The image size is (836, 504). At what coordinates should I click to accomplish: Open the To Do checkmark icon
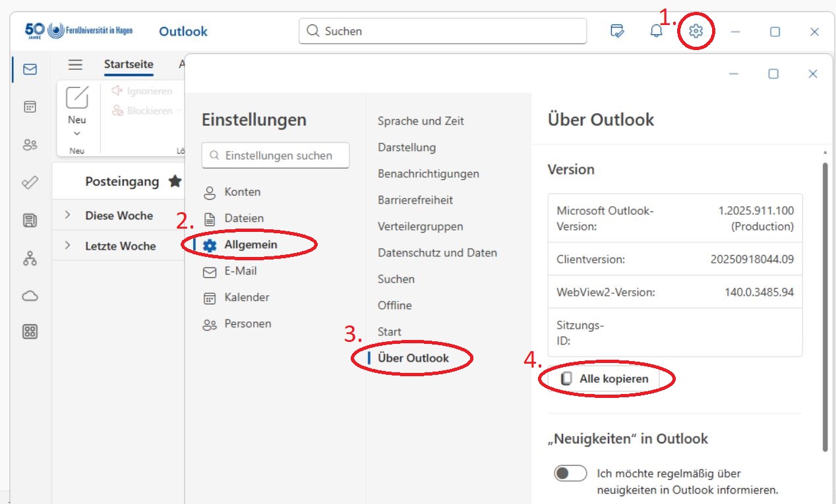[30, 182]
